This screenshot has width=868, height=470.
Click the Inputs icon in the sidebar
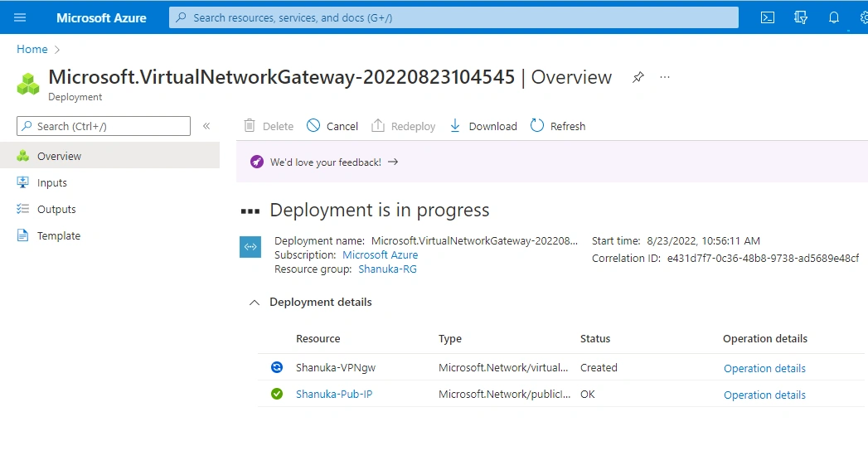click(x=22, y=182)
